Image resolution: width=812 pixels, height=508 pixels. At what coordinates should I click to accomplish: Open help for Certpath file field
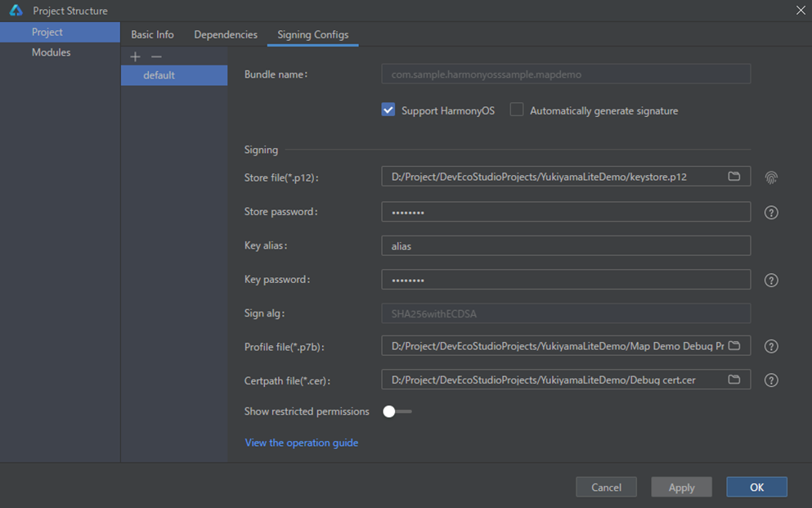coord(771,380)
